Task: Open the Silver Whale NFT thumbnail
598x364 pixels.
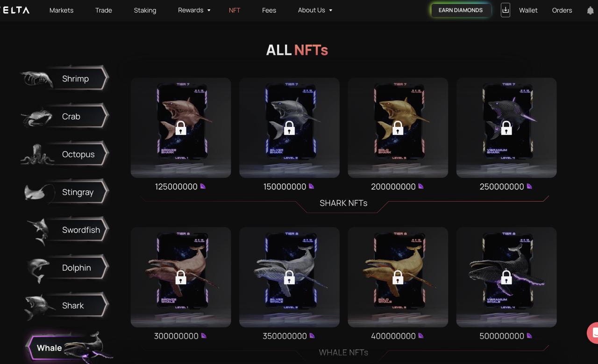Action: click(289, 277)
